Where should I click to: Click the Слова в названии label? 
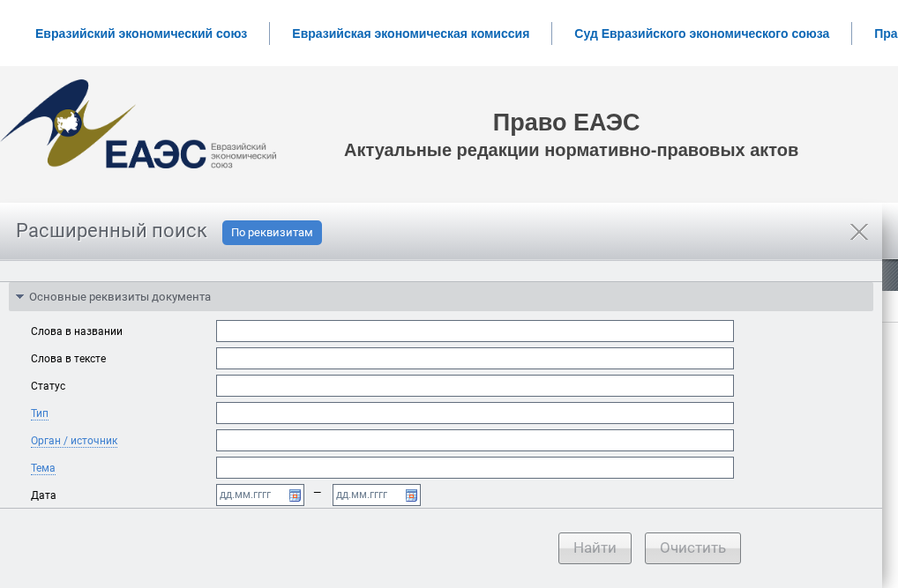tap(77, 331)
